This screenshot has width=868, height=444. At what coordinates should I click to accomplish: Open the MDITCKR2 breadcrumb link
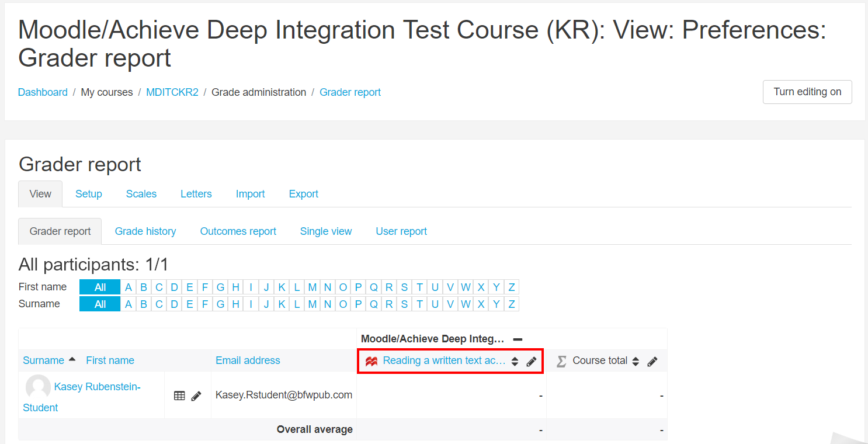tap(172, 92)
